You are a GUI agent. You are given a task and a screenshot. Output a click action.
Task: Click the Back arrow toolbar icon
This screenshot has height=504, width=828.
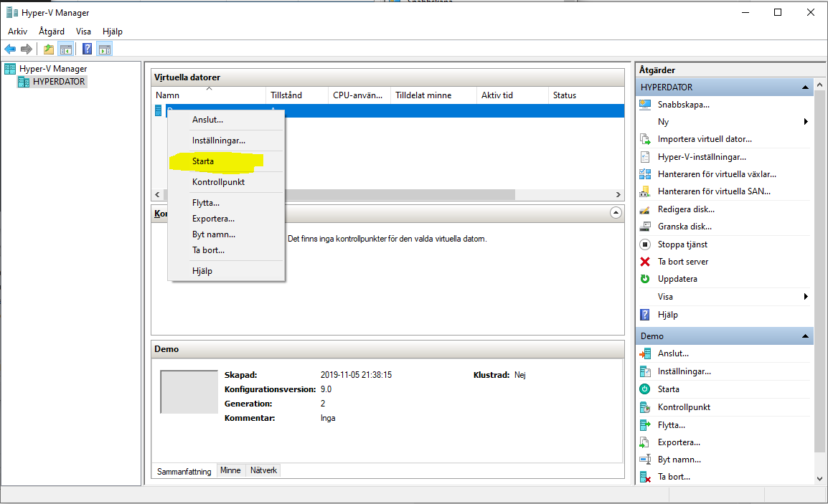(10, 49)
